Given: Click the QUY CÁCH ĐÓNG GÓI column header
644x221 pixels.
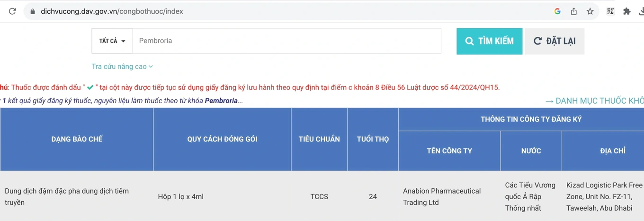Looking at the screenshot, I should [x=222, y=139].
